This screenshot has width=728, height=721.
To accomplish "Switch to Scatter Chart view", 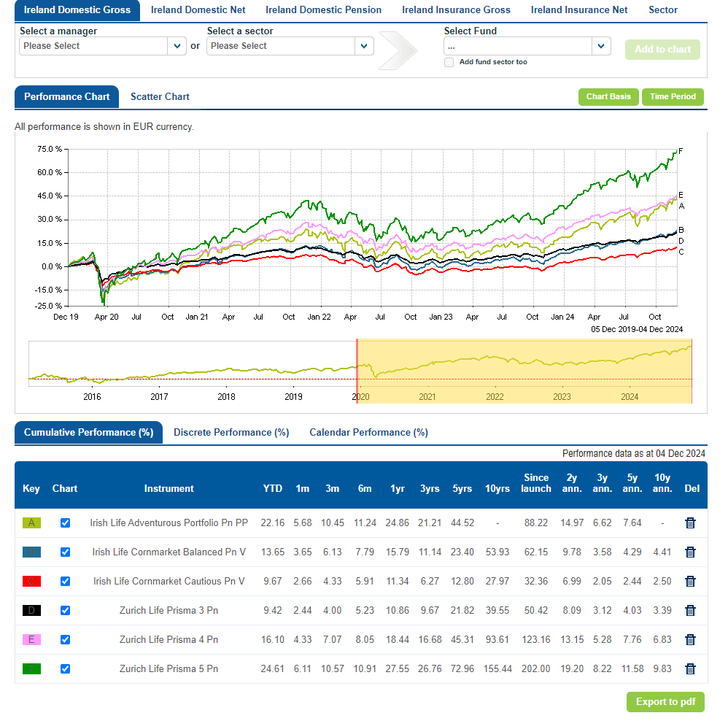I will click(x=160, y=97).
